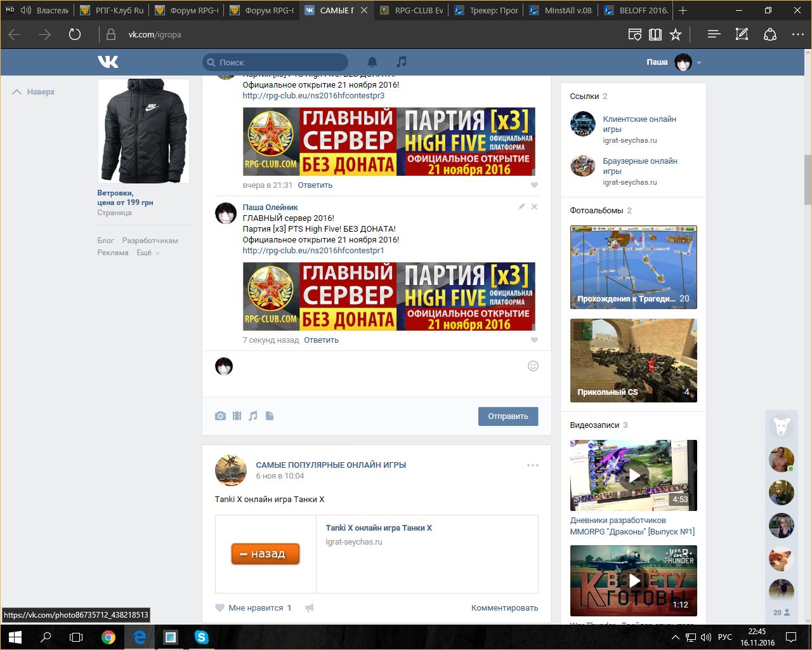Attach a photo with the camera icon
The height and width of the screenshot is (650, 812).
point(220,416)
